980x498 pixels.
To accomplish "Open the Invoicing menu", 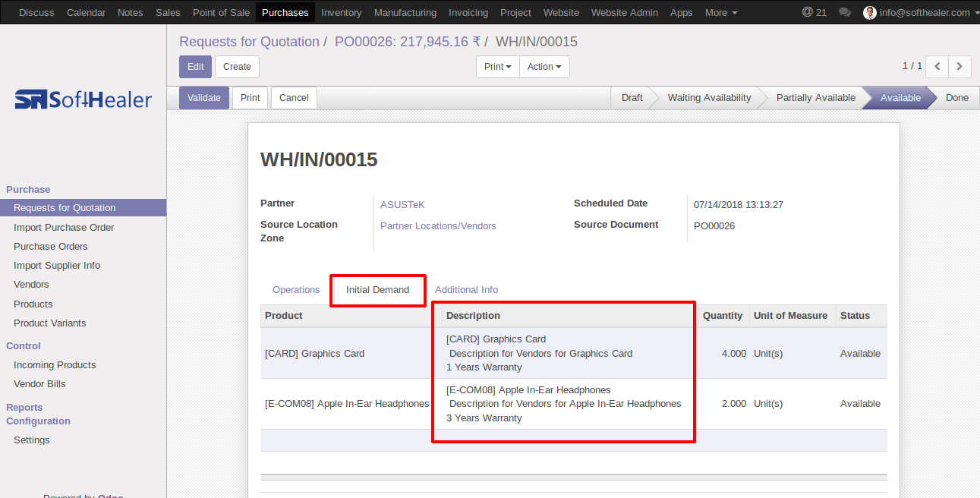I will [468, 12].
